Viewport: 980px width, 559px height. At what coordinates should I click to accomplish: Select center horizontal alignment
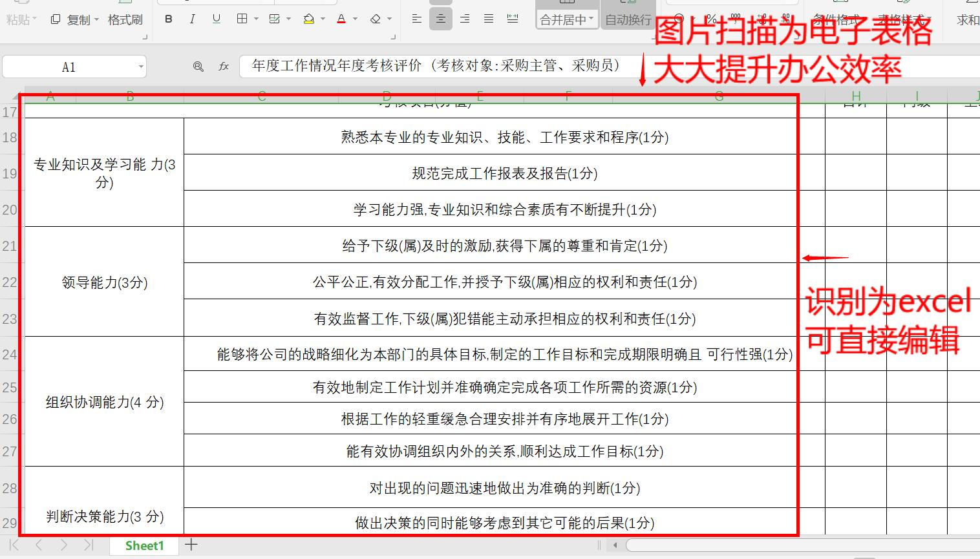tap(441, 19)
